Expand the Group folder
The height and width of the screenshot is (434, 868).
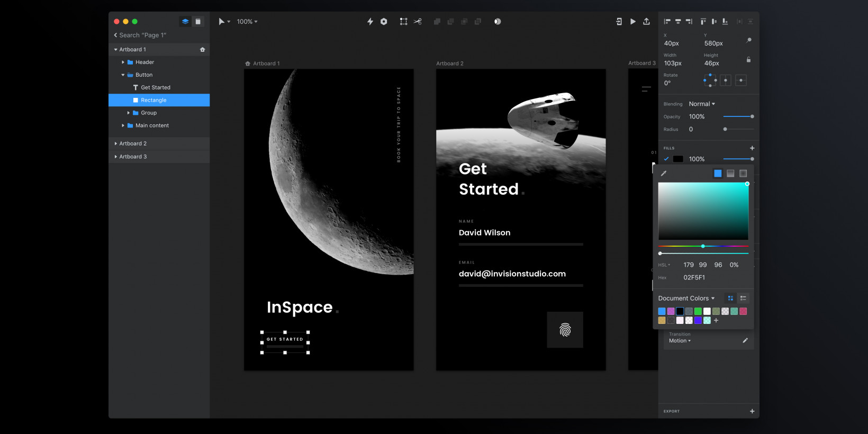tap(129, 113)
